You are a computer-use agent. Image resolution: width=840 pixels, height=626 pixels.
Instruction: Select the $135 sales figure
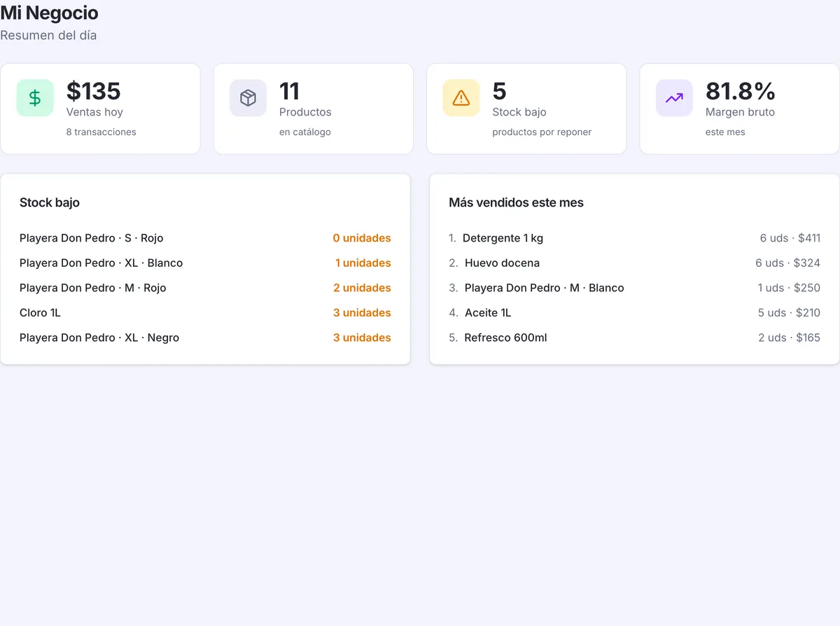click(x=93, y=91)
